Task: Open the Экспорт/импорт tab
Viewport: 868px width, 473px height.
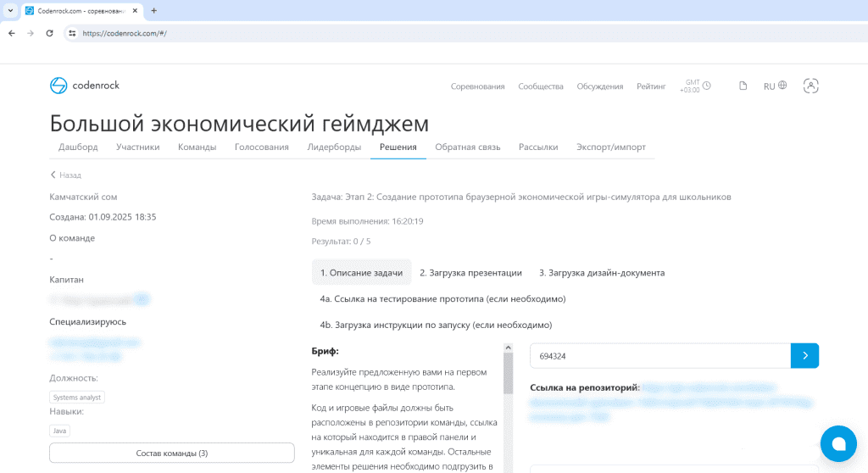Action: pos(610,147)
